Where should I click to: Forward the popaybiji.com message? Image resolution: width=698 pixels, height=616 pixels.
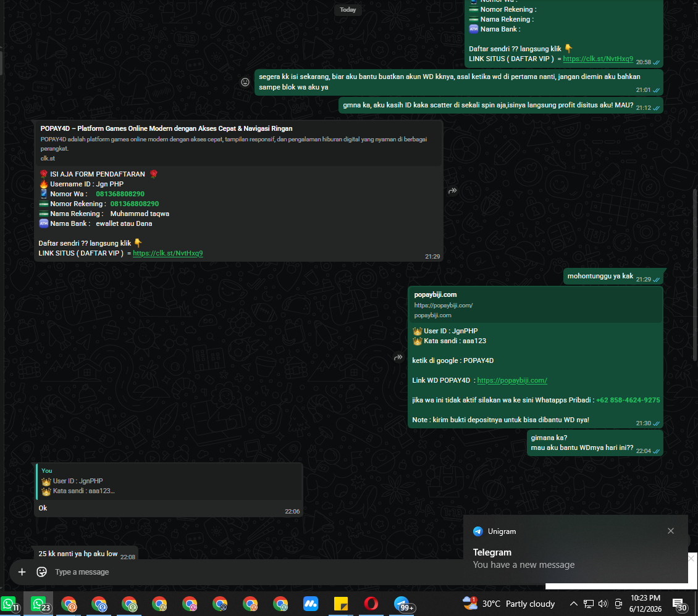coord(398,357)
